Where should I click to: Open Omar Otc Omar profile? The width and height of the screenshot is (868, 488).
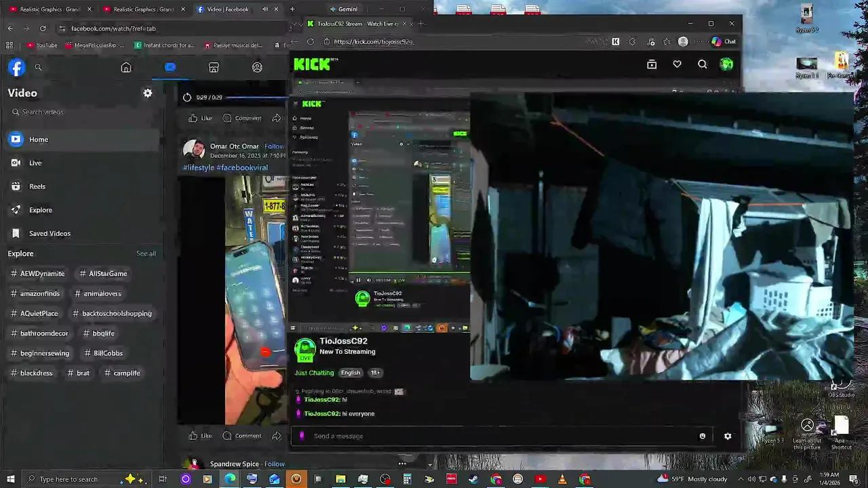[235, 146]
